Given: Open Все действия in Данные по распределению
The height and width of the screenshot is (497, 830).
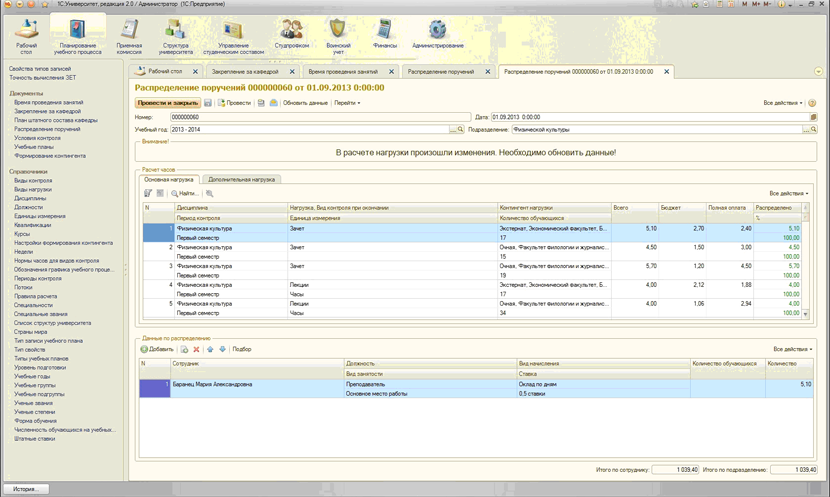Looking at the screenshot, I should [x=792, y=350].
